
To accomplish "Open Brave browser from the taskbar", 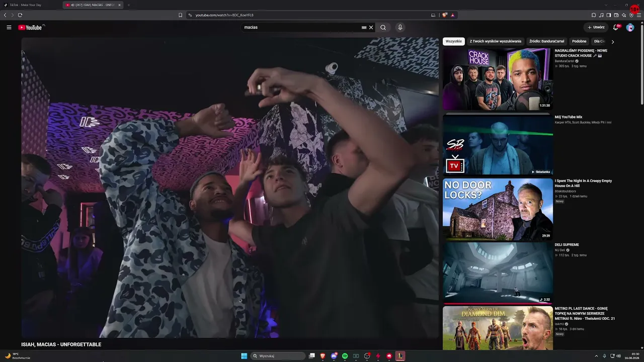I will click(x=323, y=356).
